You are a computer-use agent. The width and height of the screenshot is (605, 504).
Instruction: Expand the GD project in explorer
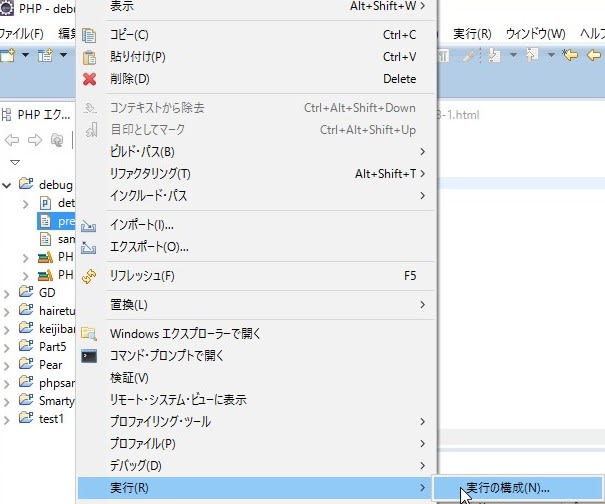pyautogui.click(x=8, y=293)
